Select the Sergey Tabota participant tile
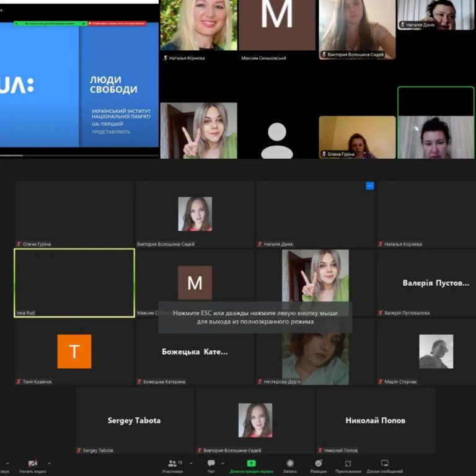The image size is (476, 476). click(x=134, y=420)
